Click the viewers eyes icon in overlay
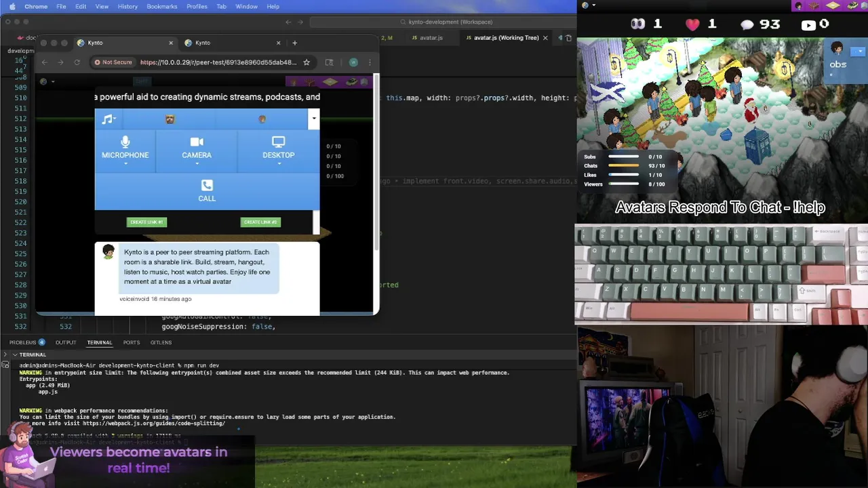 (x=637, y=24)
